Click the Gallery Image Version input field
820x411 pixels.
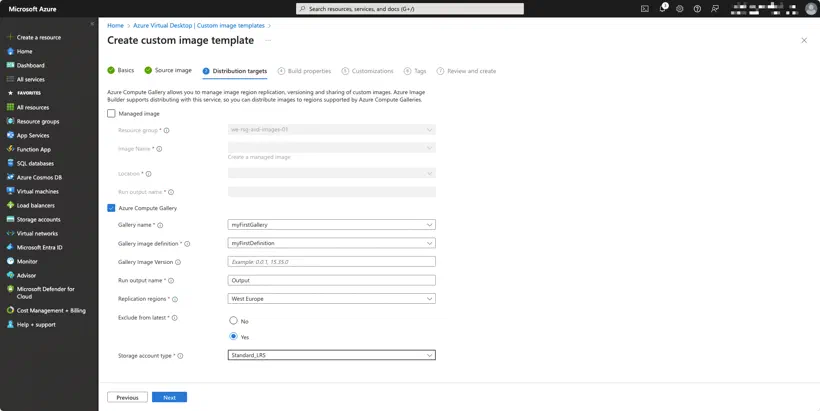332,262
